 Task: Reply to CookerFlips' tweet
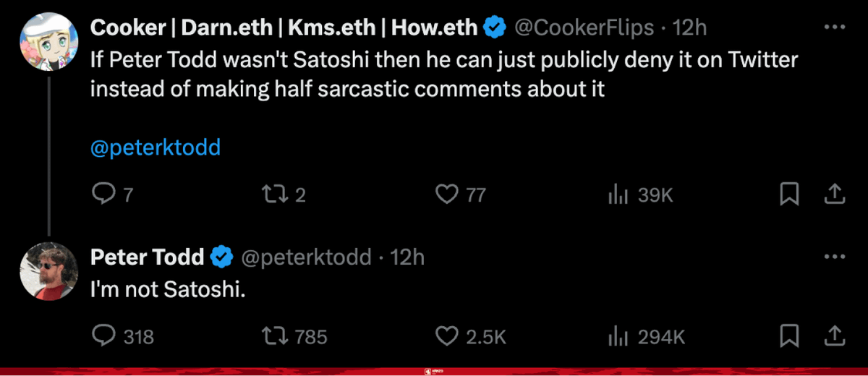coord(106,194)
